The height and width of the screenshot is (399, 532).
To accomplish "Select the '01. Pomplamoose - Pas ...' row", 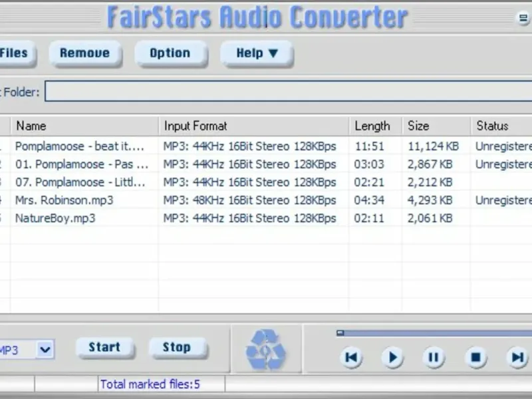I will (x=266, y=164).
